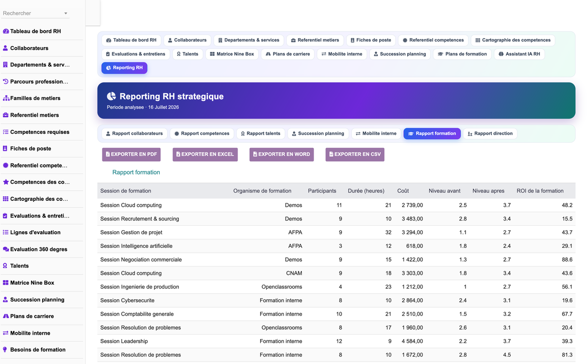Click the Besoins de formation lightbulb icon
The image size is (588, 364).
(x=6, y=350)
